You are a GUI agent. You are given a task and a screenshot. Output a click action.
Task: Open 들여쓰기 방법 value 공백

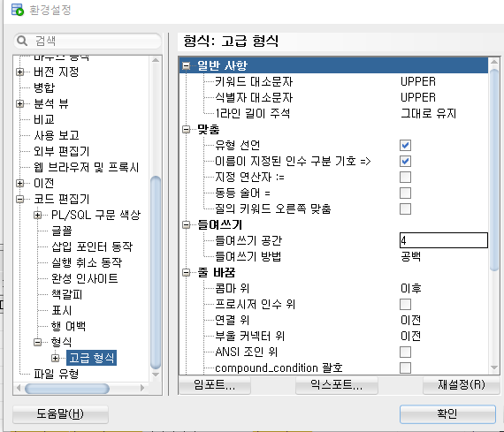pyautogui.click(x=410, y=256)
